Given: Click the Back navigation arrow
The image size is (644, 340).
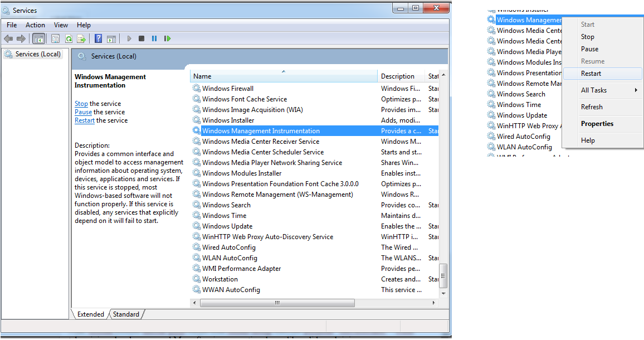Looking at the screenshot, I should [x=8, y=38].
